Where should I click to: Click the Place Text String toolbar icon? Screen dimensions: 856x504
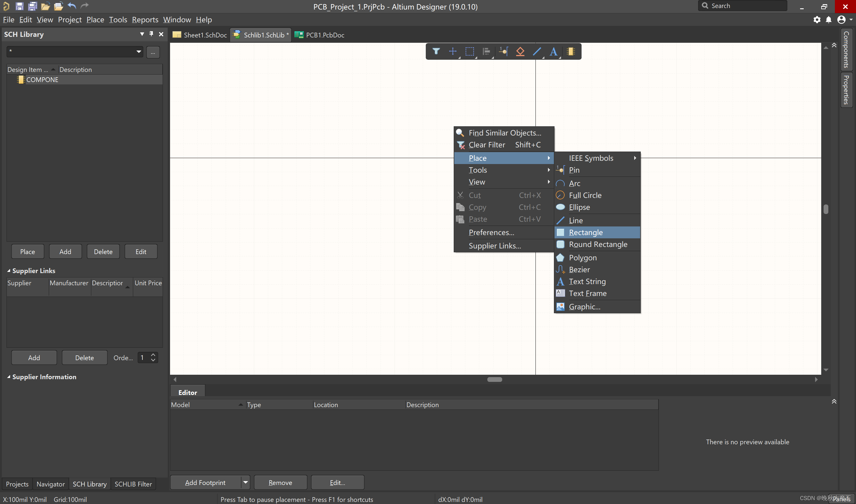(x=553, y=51)
